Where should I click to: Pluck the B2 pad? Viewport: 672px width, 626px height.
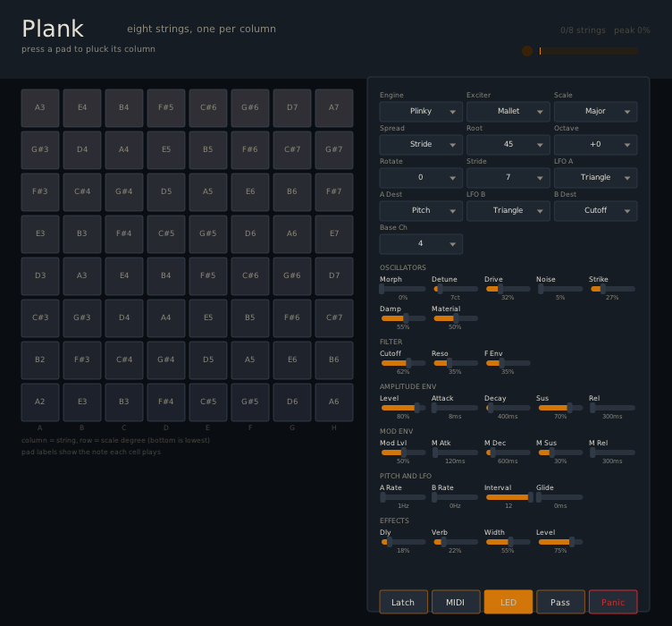click(40, 360)
